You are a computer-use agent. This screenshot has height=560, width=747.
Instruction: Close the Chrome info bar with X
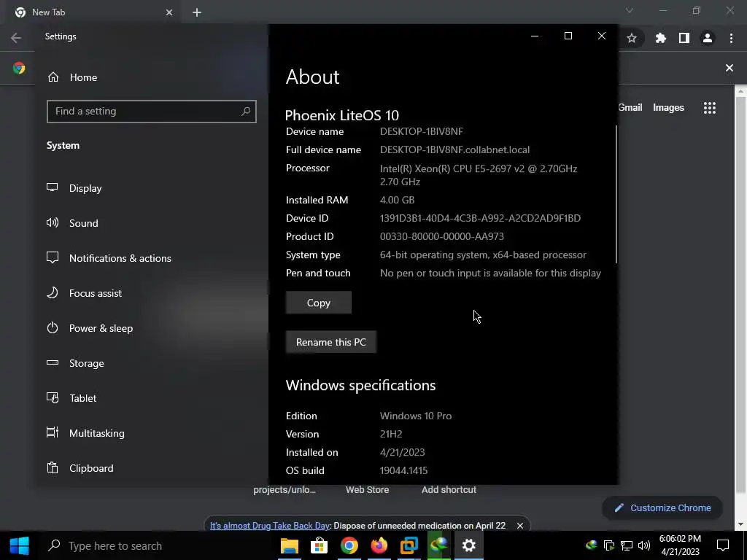[x=729, y=68]
